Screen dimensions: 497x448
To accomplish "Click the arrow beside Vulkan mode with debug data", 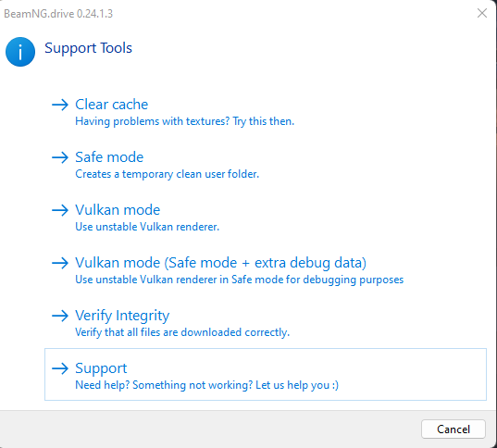I will (x=60, y=263).
